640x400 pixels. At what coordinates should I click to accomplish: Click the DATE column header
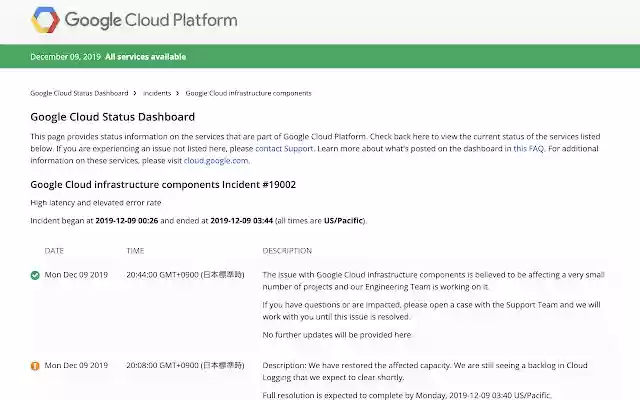[x=54, y=251]
